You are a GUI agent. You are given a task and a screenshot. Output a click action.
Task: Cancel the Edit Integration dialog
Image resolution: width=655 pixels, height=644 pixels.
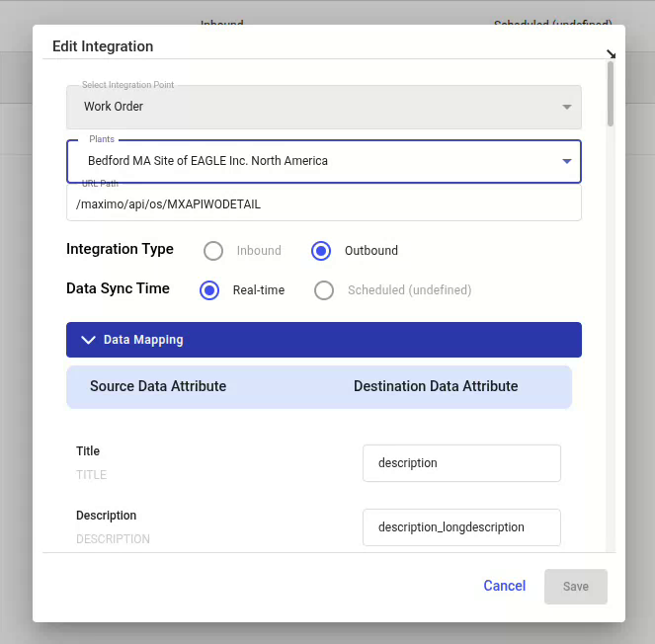tap(504, 586)
